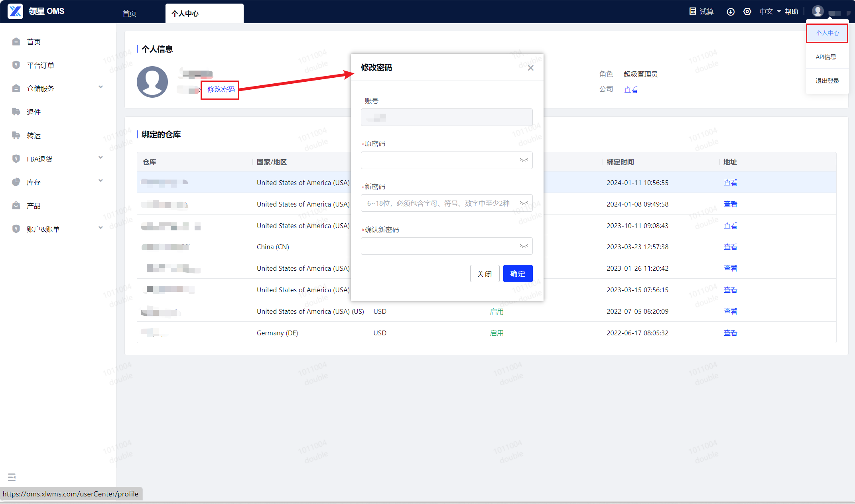The width and height of the screenshot is (855, 504).
Task: Click into the 新密码 input field
Action: pos(446,203)
